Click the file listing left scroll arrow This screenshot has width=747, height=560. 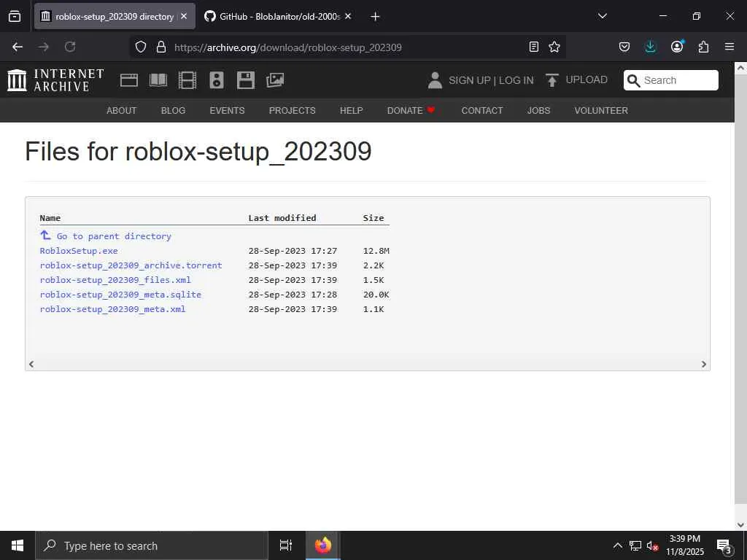pyautogui.click(x=31, y=365)
